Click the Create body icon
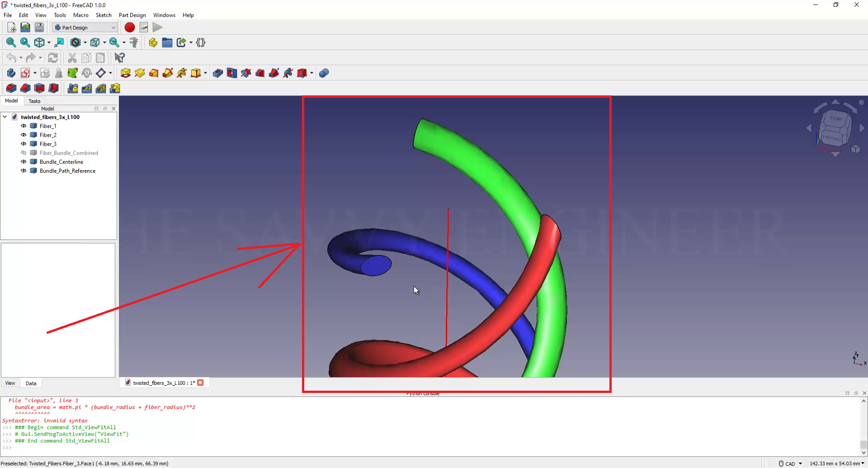The image size is (868, 468). tap(11, 73)
